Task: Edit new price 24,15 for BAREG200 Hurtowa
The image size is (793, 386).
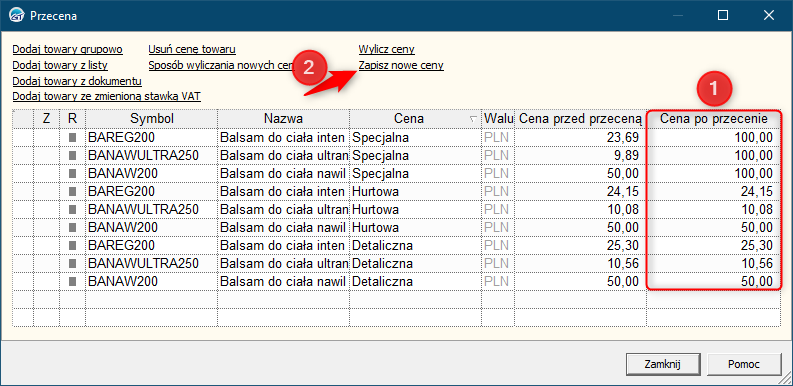Action: click(x=714, y=191)
